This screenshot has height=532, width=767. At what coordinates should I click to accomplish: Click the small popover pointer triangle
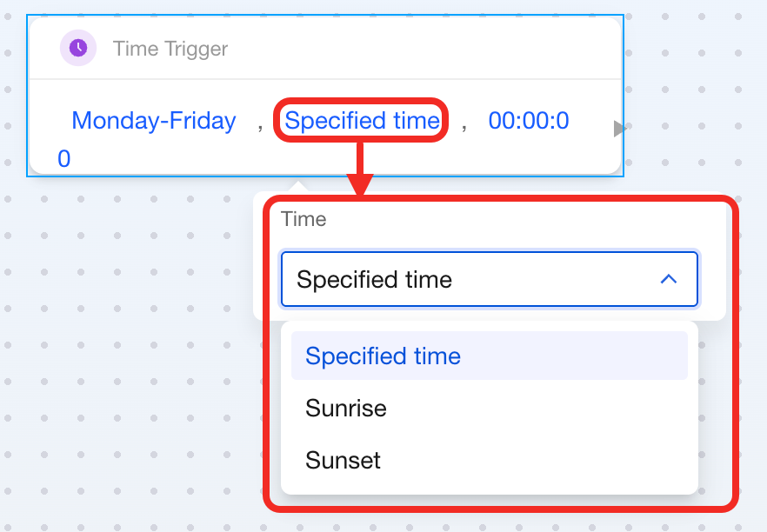tap(298, 185)
